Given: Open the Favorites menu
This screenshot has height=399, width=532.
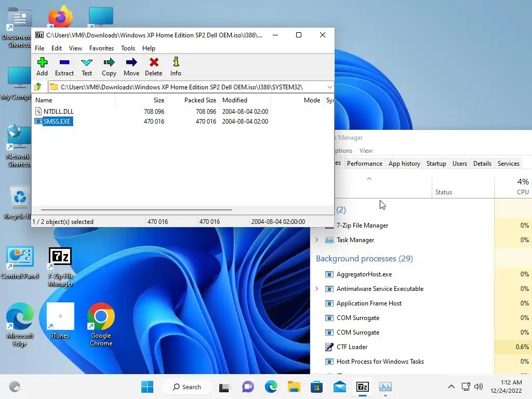Looking at the screenshot, I should [101, 48].
